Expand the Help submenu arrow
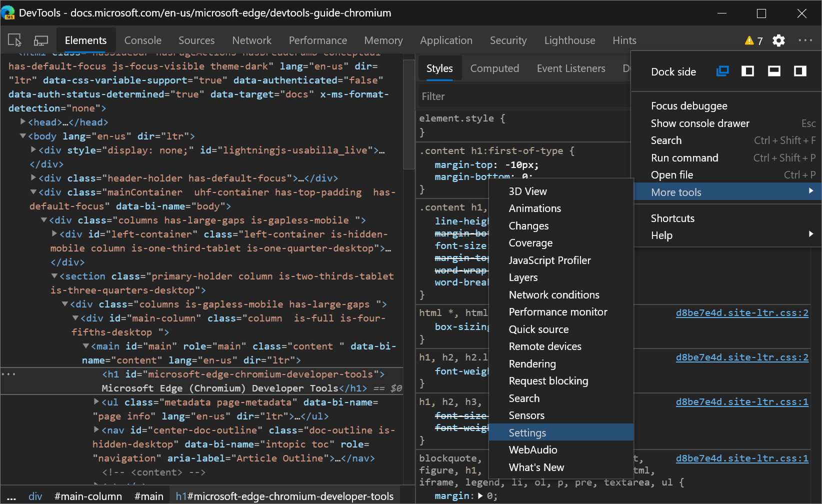Viewport: 822px width, 504px height. point(811,234)
